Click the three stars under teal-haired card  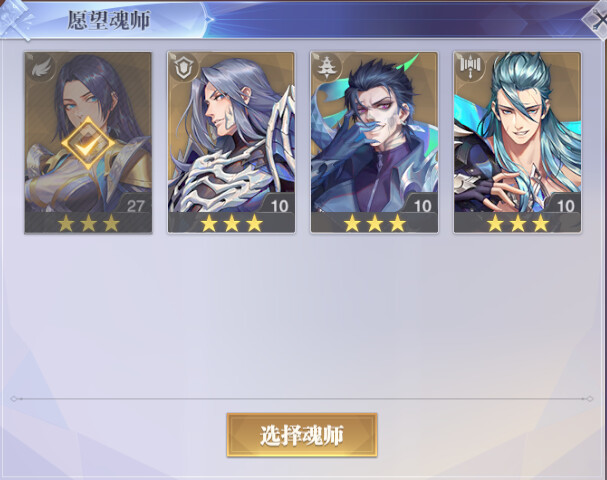pyautogui.click(x=518, y=223)
